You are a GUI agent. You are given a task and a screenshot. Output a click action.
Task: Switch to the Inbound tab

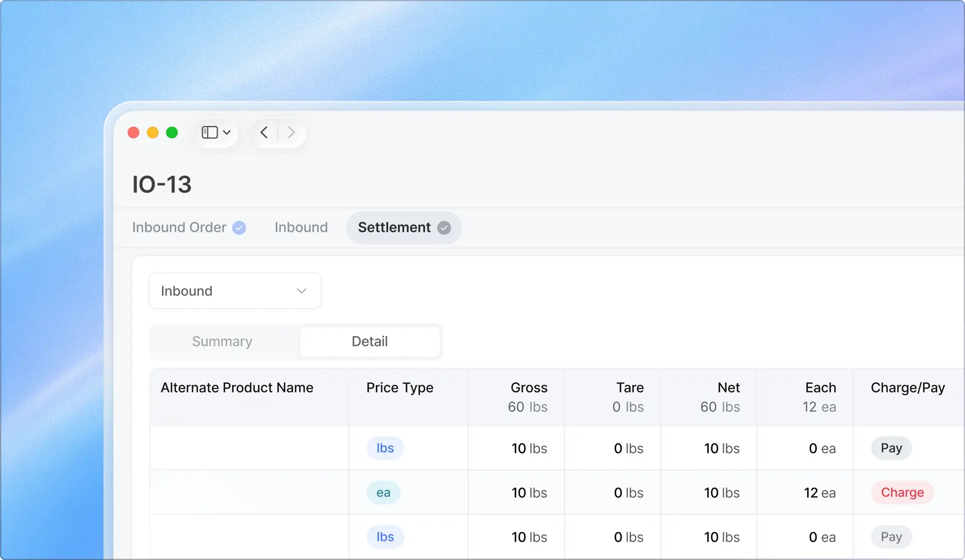pyautogui.click(x=301, y=228)
